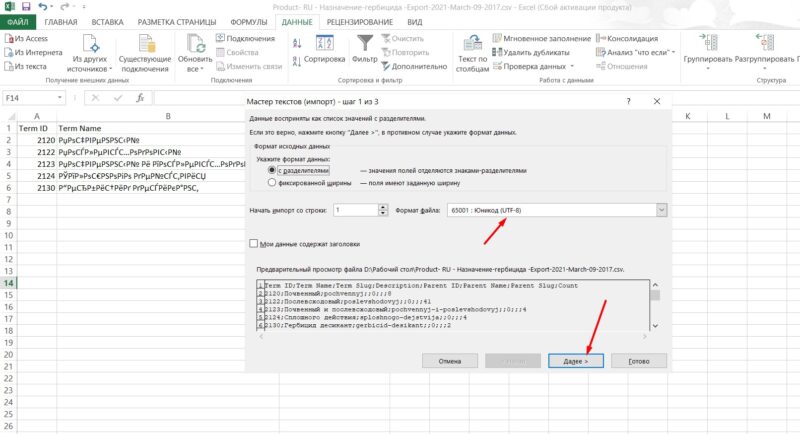The image size is (800, 434).
Task: Select row 14 header
Action: tap(8, 283)
